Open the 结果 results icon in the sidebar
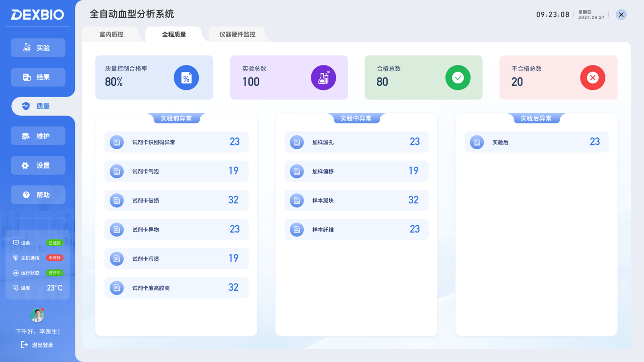Viewport: 644px width, 362px height. pyautogui.click(x=25, y=77)
